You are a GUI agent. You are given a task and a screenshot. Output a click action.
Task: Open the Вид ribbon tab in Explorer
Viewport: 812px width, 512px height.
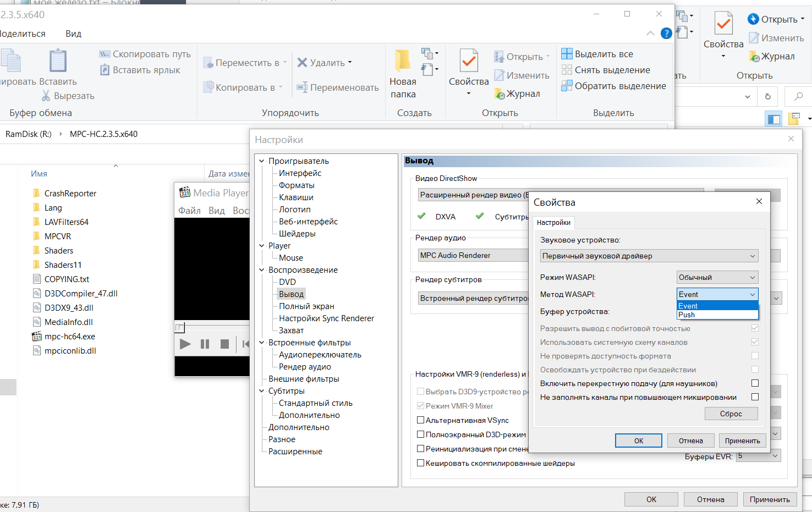pos(74,34)
